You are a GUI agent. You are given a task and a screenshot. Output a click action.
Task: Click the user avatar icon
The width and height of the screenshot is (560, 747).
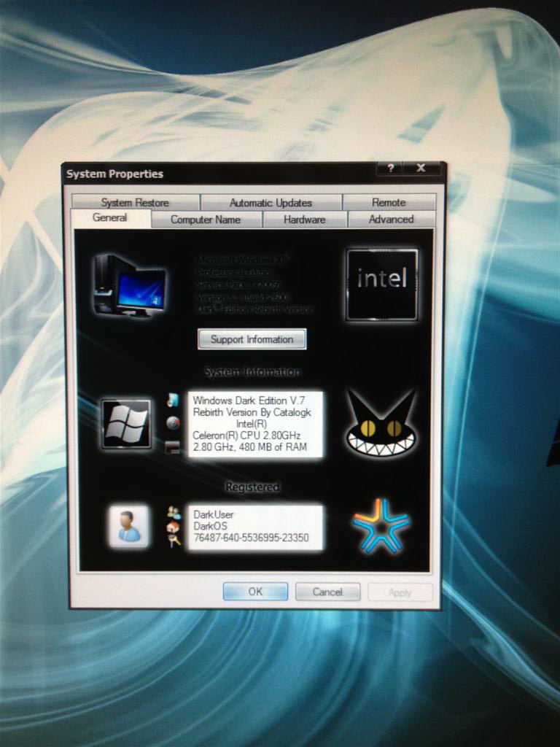click(x=128, y=526)
